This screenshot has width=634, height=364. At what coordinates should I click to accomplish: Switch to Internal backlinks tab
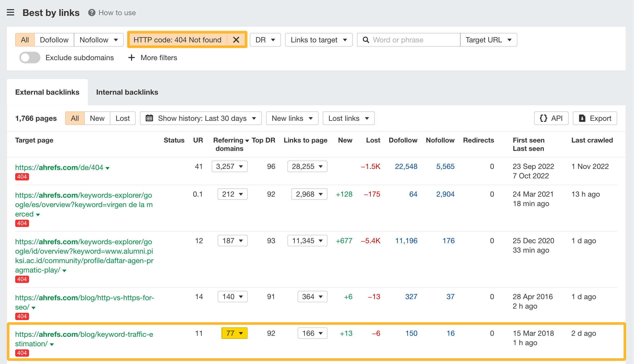click(127, 92)
